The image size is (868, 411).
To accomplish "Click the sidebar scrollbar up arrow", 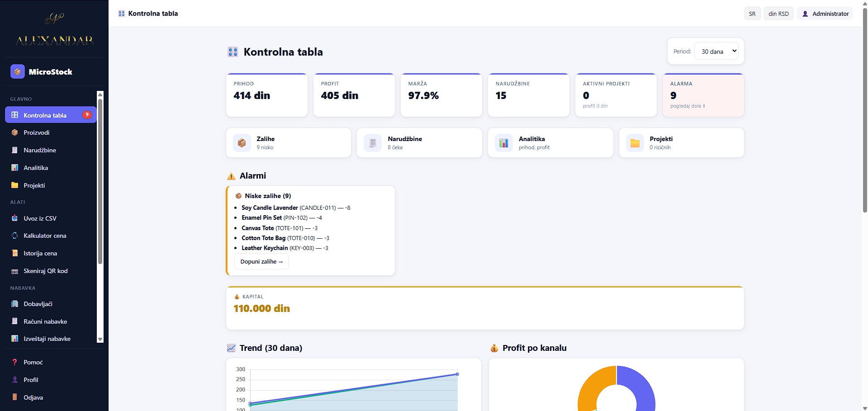I will 100,94.
